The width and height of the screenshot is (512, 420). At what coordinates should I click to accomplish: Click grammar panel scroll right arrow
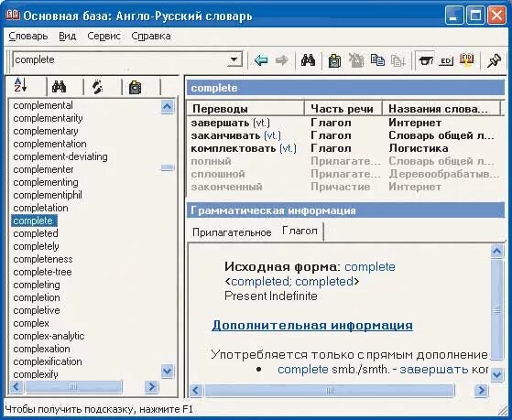coord(481,391)
